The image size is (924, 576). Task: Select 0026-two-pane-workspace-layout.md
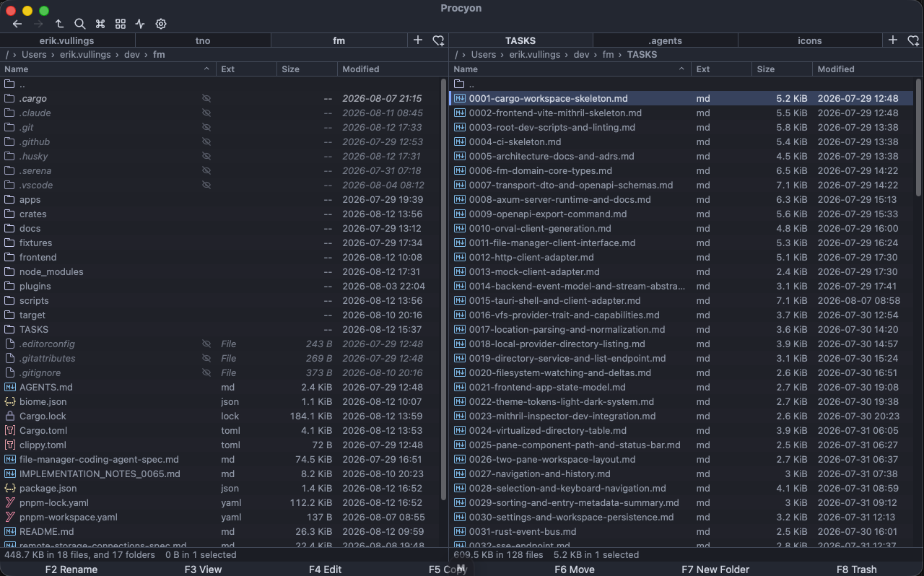tap(681, 459)
